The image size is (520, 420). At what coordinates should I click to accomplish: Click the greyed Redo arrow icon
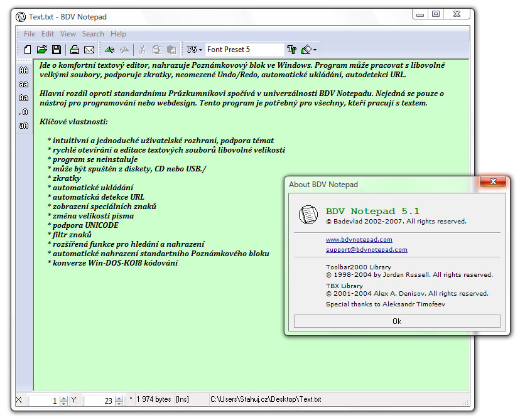pos(125,50)
